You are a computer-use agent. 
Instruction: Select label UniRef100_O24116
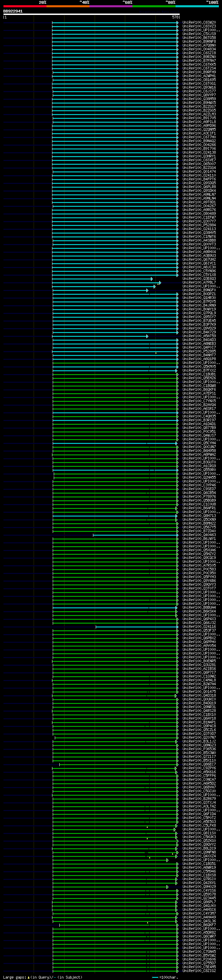click(x=199, y=626)
